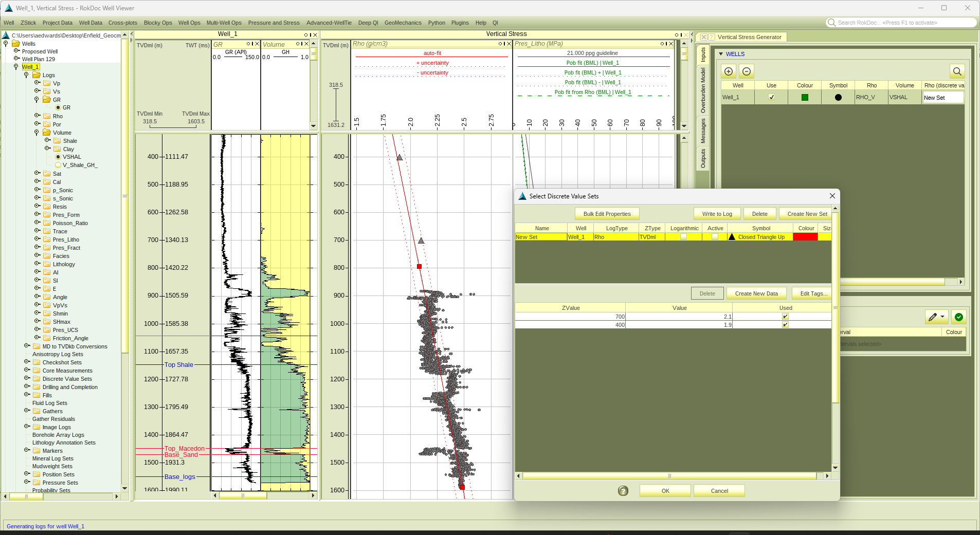Expand the Pressure Sets node

[27, 482]
